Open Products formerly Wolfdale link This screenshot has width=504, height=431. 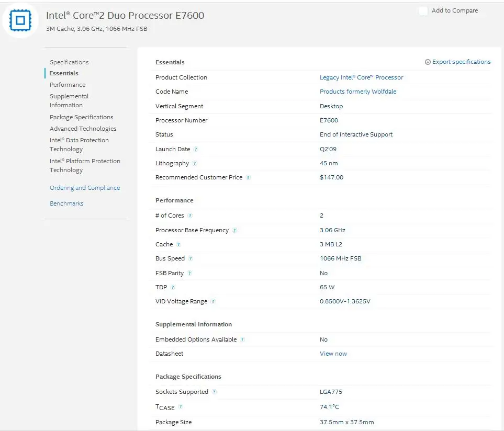point(358,92)
